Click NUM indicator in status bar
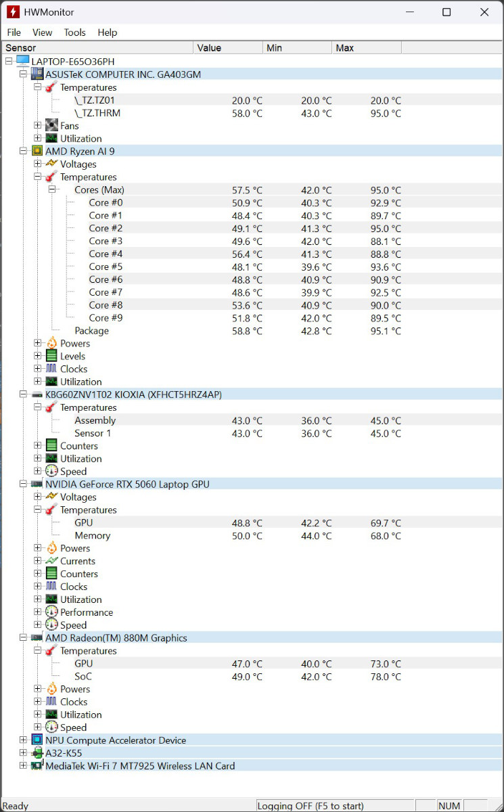The image size is (504, 812). 449,806
